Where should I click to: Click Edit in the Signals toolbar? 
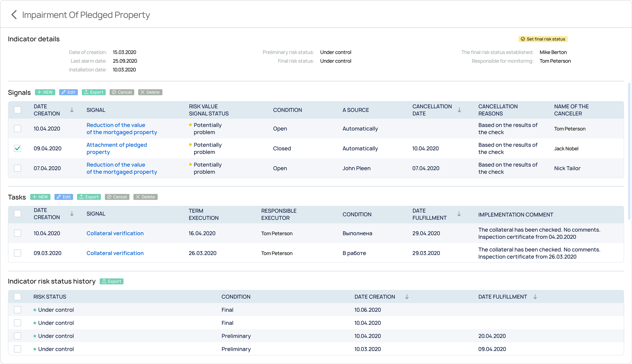tap(69, 92)
